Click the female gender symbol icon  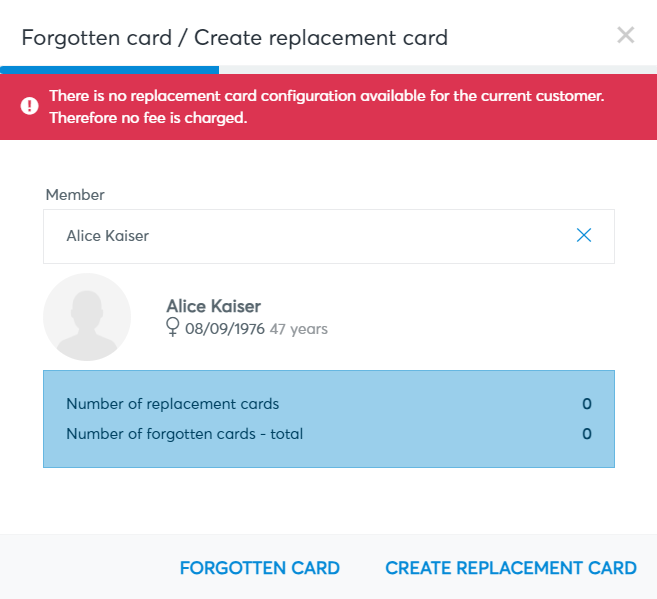pyautogui.click(x=173, y=327)
